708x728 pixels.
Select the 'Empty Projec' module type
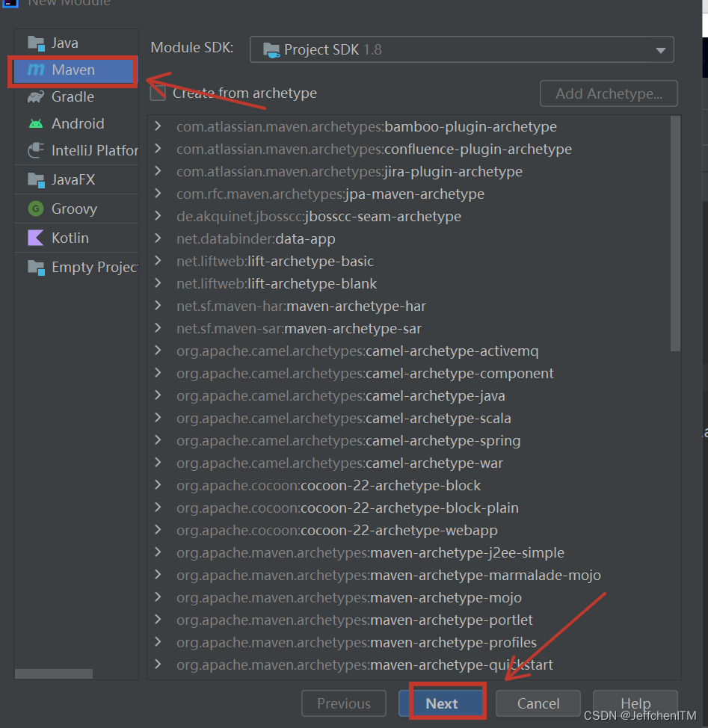pos(76,268)
